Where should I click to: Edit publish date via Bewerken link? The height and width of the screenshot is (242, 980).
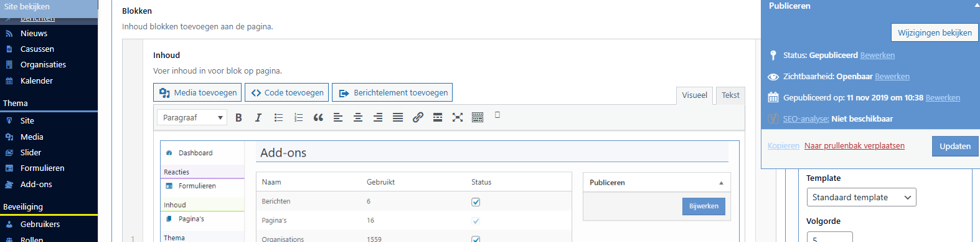pos(943,98)
